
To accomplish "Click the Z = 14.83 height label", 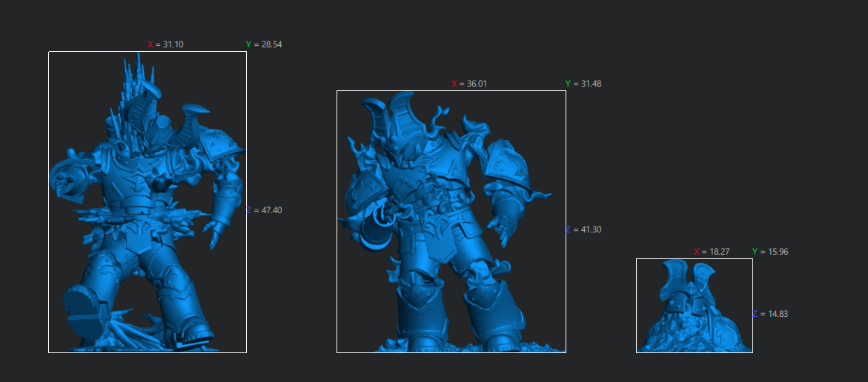I will pos(770,314).
